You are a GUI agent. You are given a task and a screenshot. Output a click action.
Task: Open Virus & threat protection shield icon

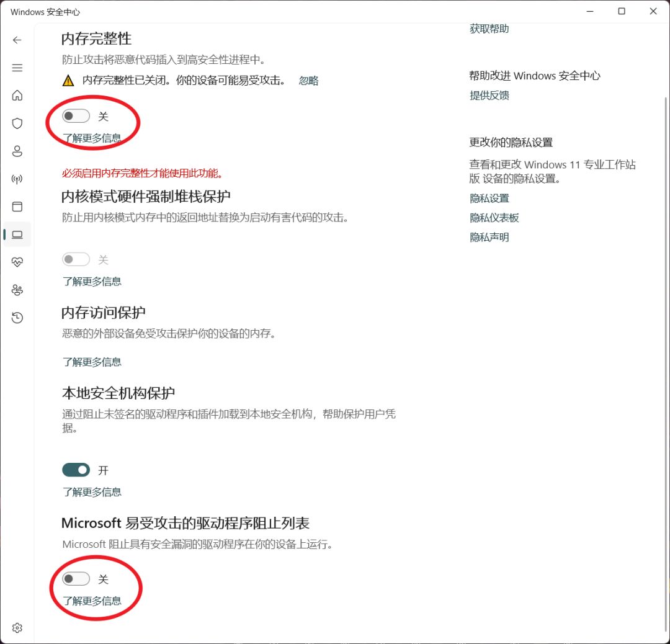(17, 123)
